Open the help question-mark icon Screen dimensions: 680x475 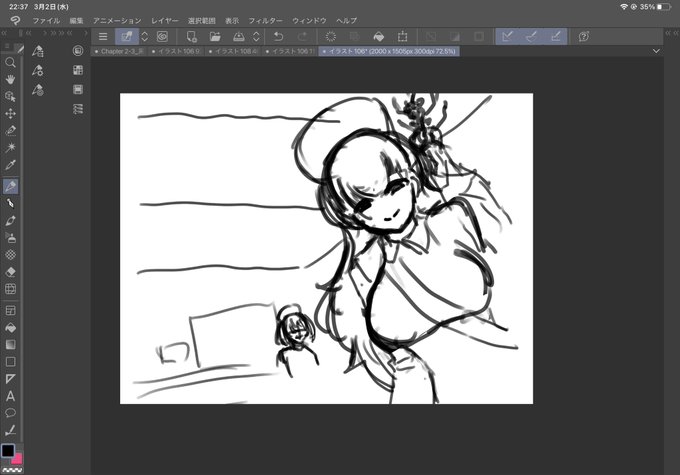pos(584,36)
